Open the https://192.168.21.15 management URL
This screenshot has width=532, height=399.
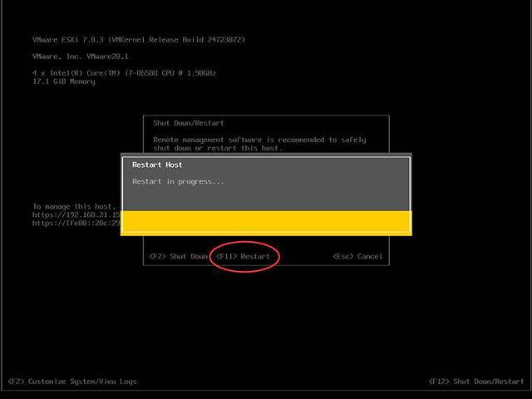click(x=76, y=214)
